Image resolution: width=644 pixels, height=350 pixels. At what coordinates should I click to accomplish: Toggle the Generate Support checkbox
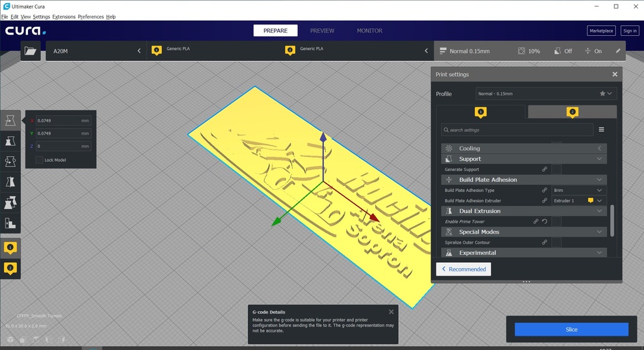[x=557, y=170]
